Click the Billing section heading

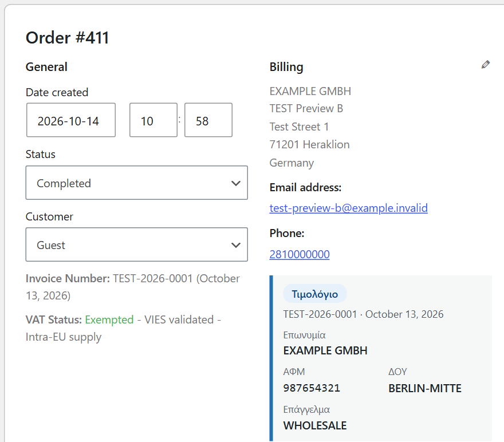click(x=286, y=67)
